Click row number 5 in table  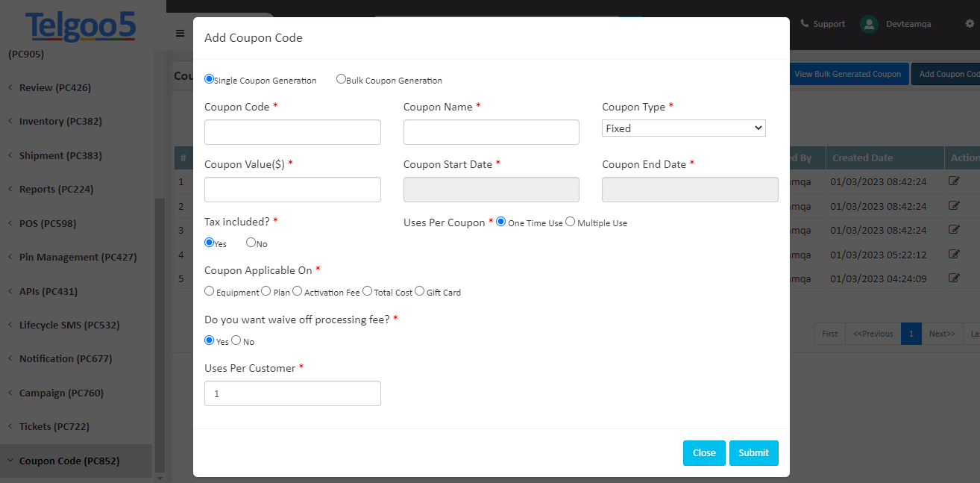click(x=180, y=278)
